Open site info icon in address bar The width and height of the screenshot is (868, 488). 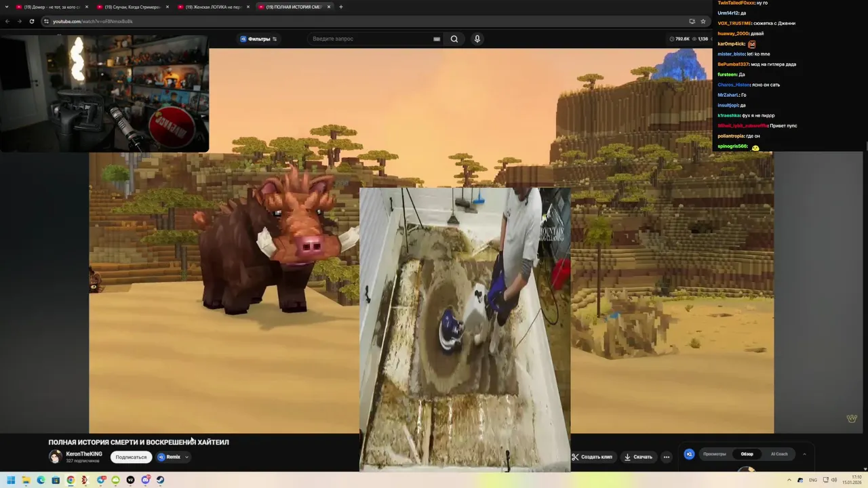(46, 21)
